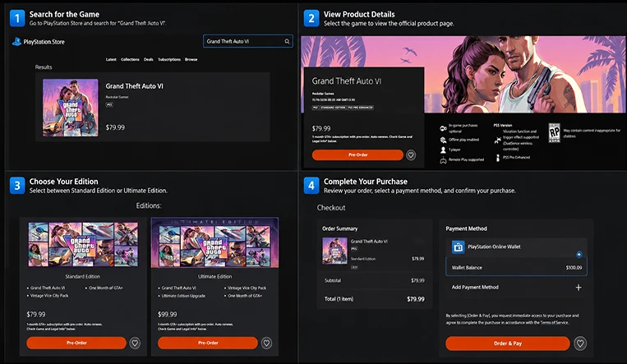
Task: Click the Ultimate Edition Upgrade bullet text
Action: tap(183, 296)
